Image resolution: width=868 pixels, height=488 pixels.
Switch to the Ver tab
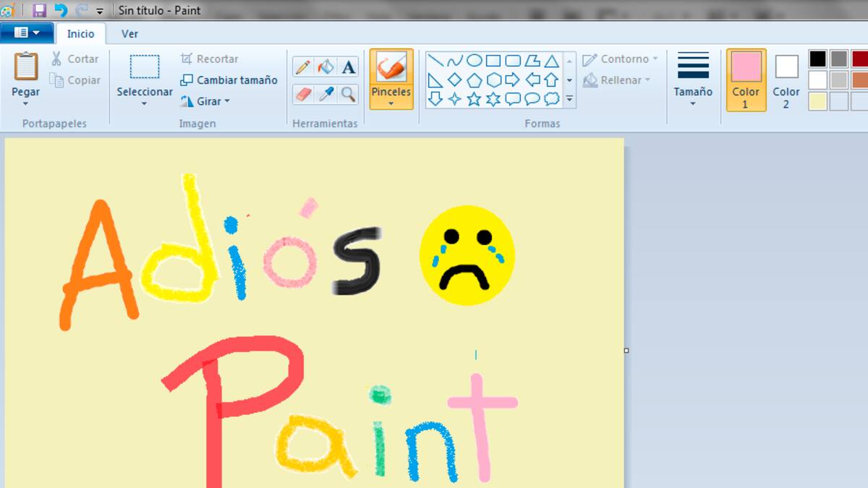[x=129, y=34]
